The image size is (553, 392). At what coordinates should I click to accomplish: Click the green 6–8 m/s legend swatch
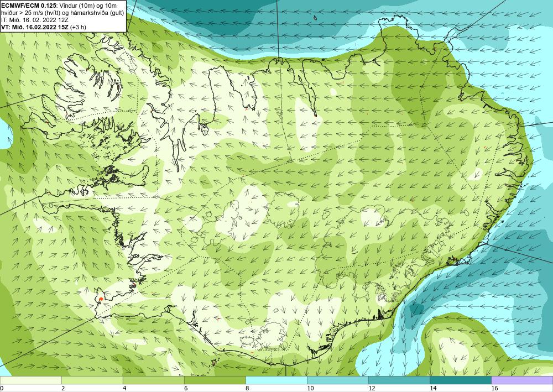(x=215, y=380)
